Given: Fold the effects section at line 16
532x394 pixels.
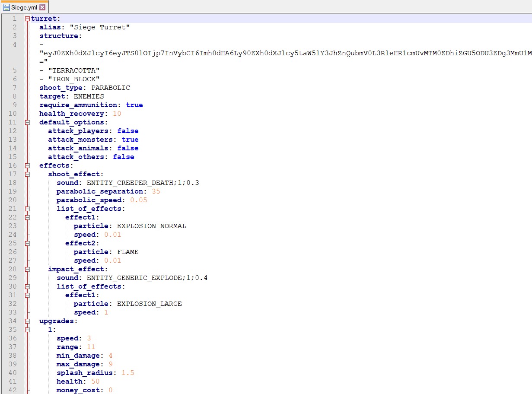Looking at the screenshot, I should (x=27, y=165).
